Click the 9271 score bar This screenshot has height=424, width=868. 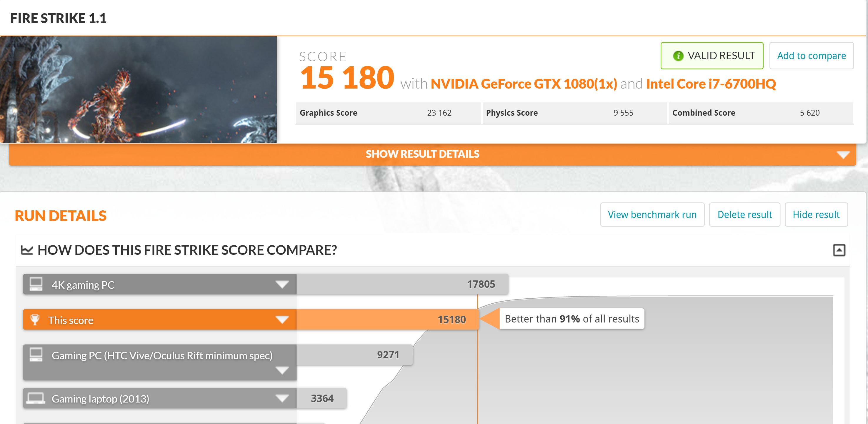(354, 355)
